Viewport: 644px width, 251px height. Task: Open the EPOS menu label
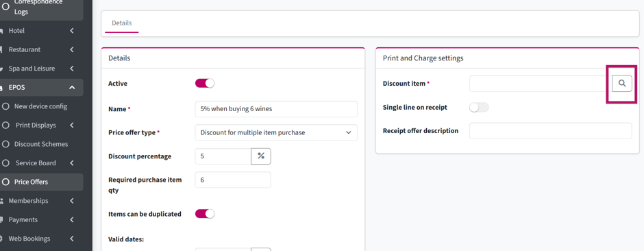(x=17, y=88)
